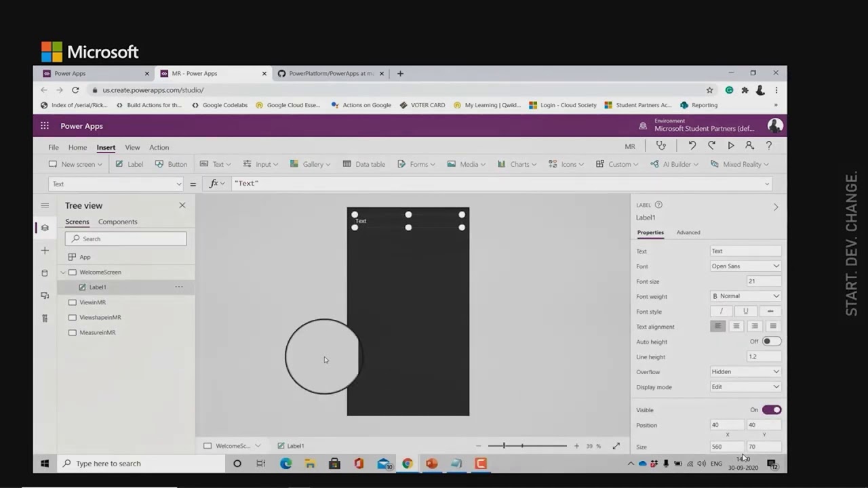Toggle italic font style
The width and height of the screenshot is (868, 488).
[722, 311]
